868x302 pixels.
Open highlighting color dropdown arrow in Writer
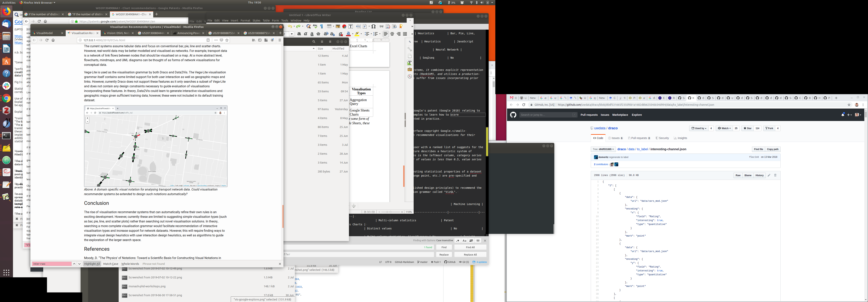coord(361,34)
